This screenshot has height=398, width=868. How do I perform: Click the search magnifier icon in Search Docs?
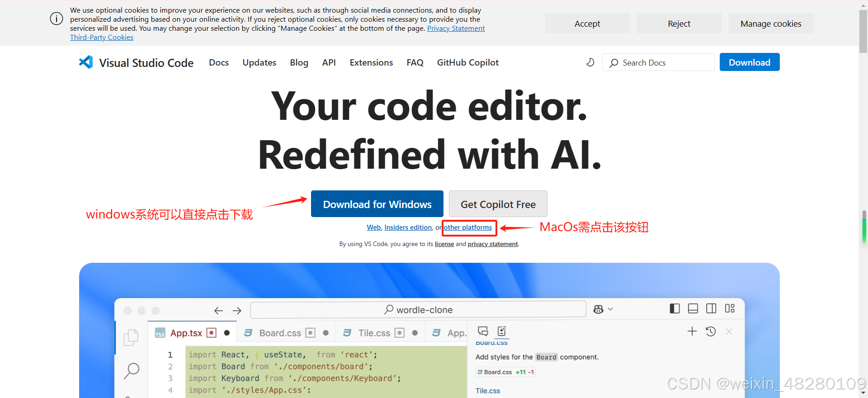613,63
